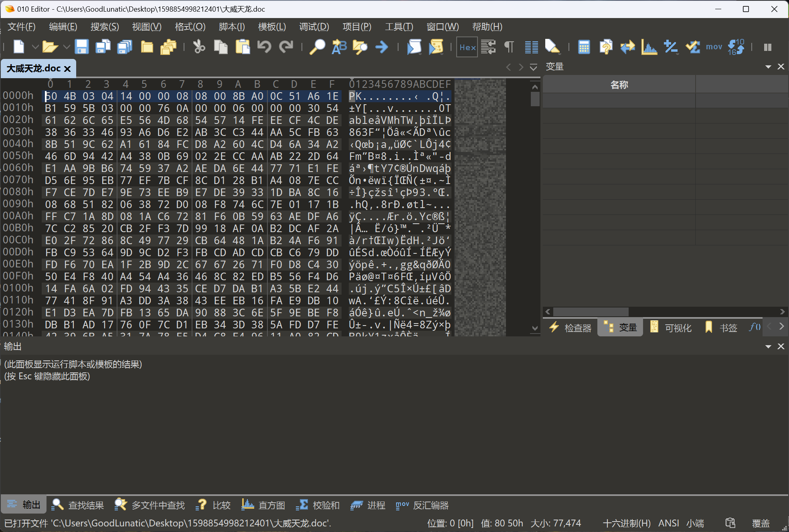Viewport: 789px width, 532px height.
Task: Switch to the 多文件中查找 bottom tab
Action: (x=150, y=505)
